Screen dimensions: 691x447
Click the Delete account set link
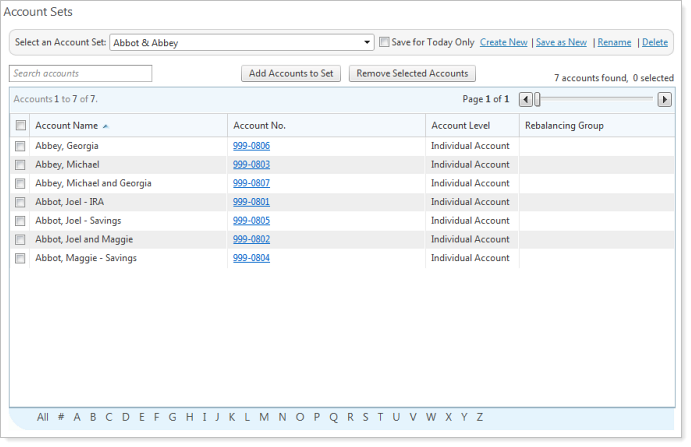pyautogui.click(x=655, y=42)
